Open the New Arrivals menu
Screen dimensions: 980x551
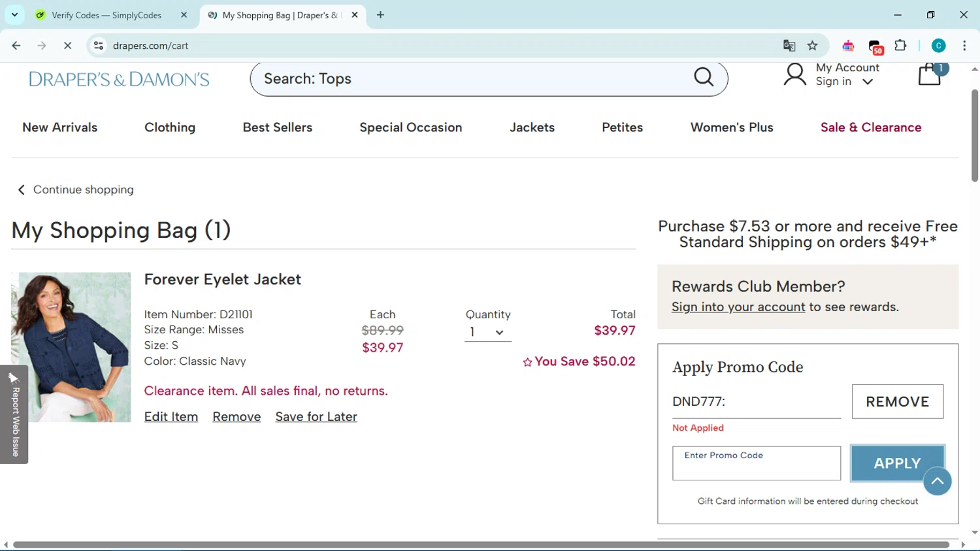pyautogui.click(x=59, y=127)
